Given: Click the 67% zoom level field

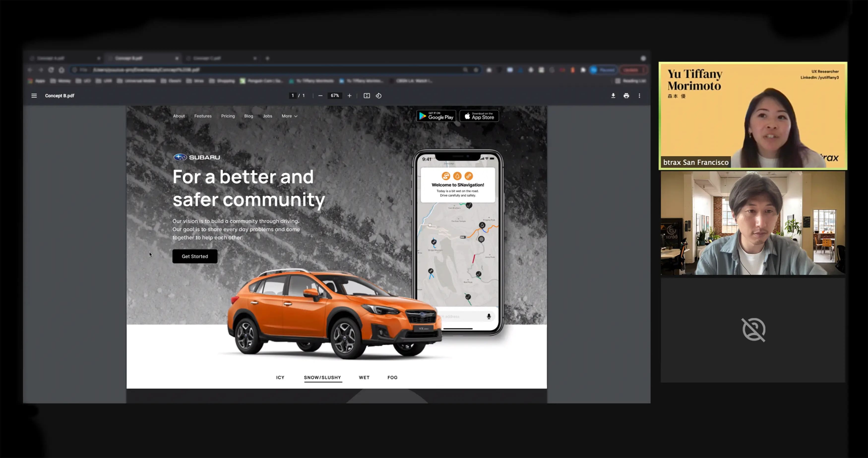Looking at the screenshot, I should 335,96.
